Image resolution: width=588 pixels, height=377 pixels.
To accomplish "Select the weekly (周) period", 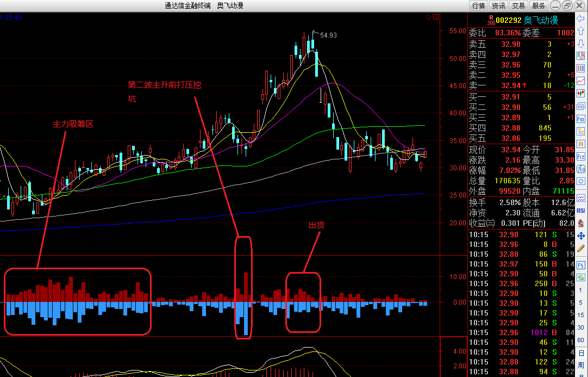I will [581, 366].
